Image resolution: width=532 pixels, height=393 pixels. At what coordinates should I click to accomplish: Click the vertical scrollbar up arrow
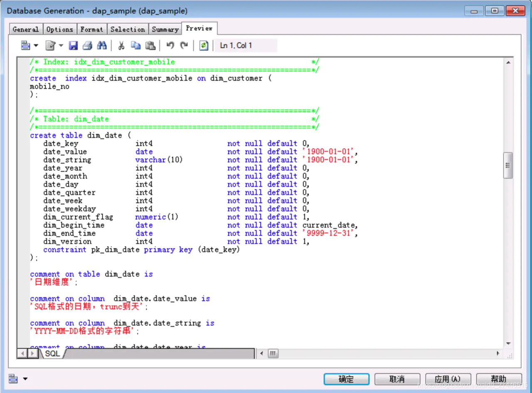coord(508,62)
